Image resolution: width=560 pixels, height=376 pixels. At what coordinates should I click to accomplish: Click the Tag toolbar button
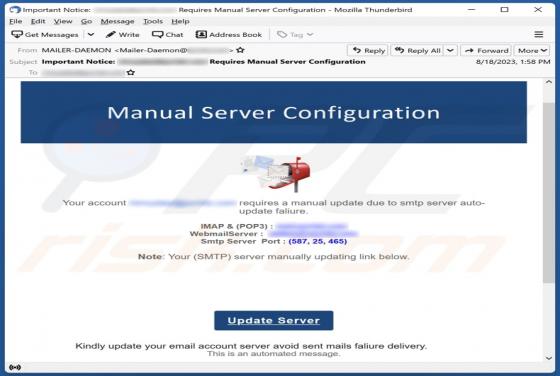[x=295, y=35]
